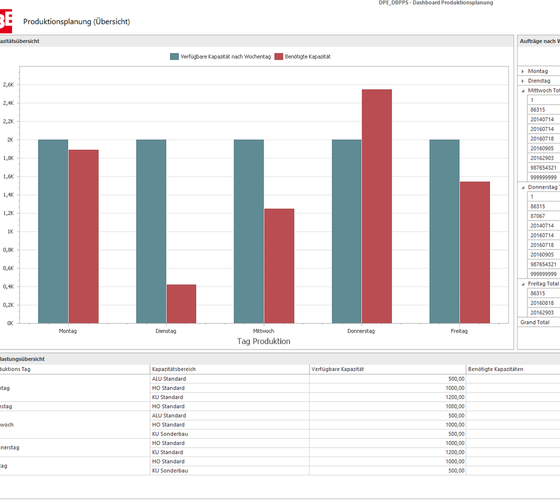Select first ALU Standard cell in table
Screen dimensions: 560x500
(230, 379)
